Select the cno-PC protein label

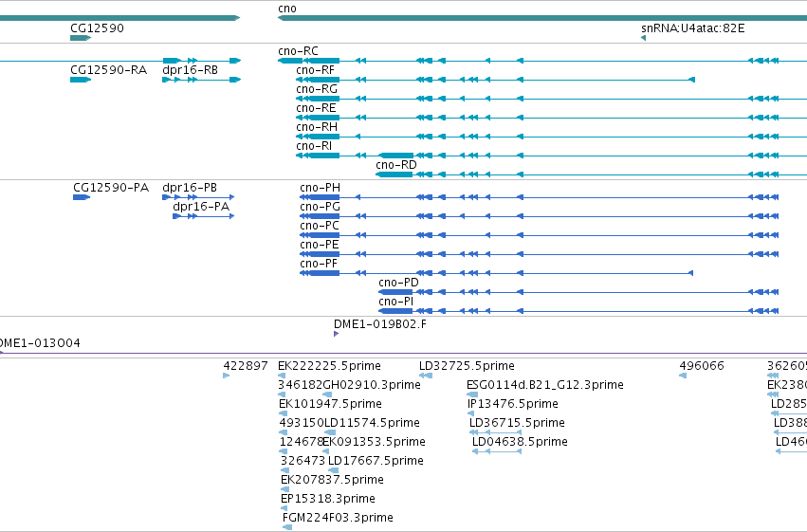tap(320, 226)
